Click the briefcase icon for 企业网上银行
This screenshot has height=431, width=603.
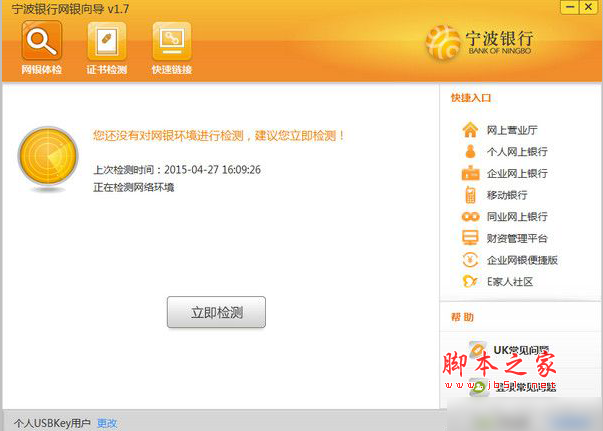click(470, 173)
